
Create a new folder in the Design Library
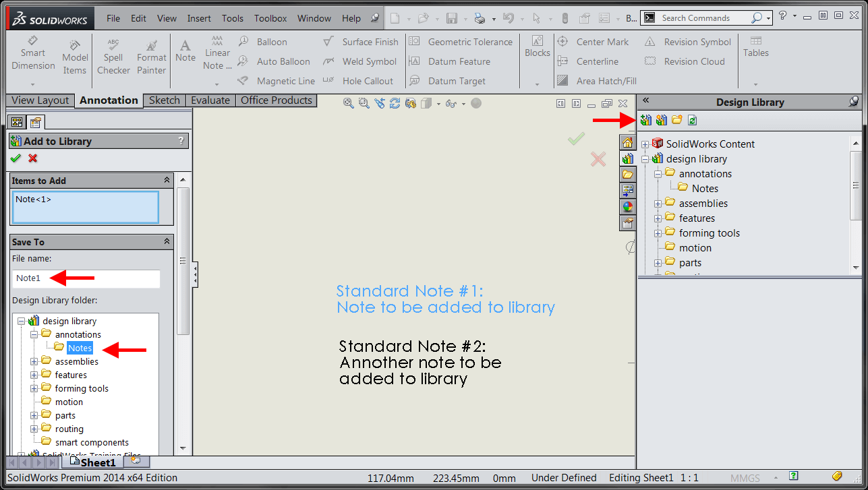point(677,119)
